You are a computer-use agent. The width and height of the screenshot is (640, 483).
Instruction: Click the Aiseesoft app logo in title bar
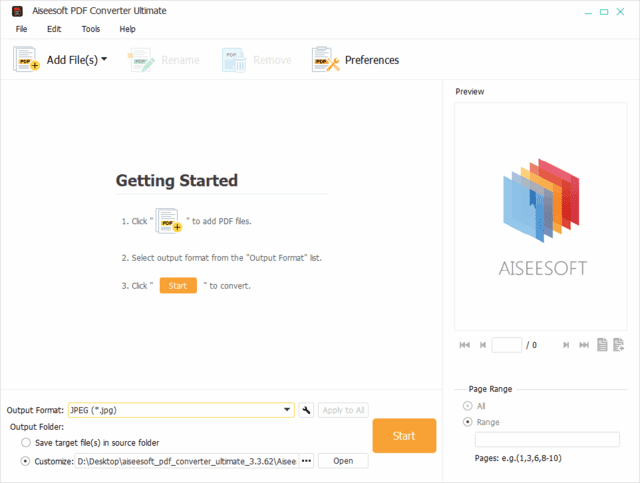tap(17, 11)
